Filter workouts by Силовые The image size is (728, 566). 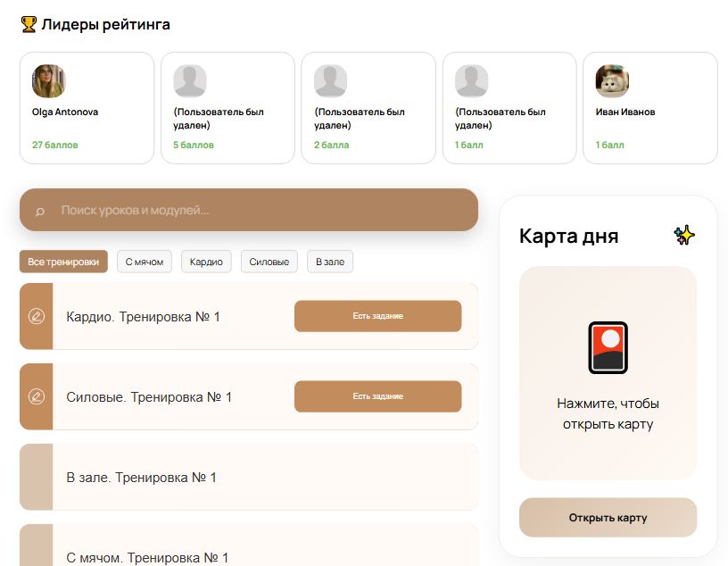tap(269, 262)
